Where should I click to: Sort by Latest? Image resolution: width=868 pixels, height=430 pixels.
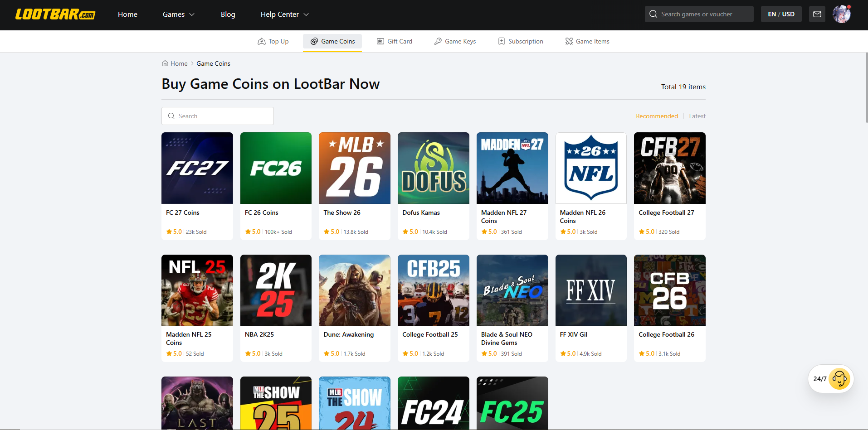(x=697, y=116)
